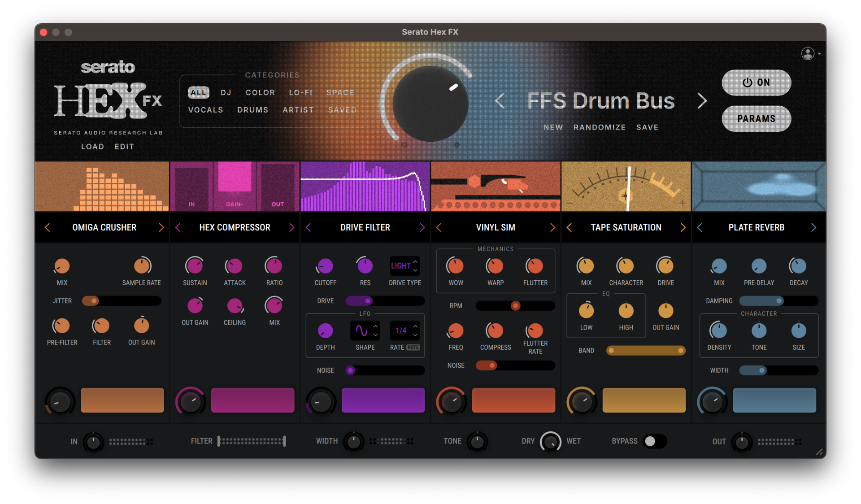Click the Sustain knob in Hex Compressor

(x=195, y=265)
